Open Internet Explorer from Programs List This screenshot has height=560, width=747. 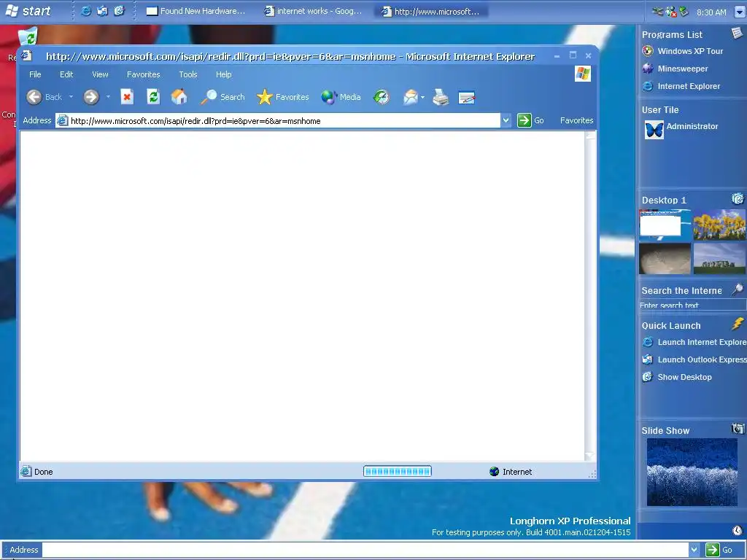point(681,86)
